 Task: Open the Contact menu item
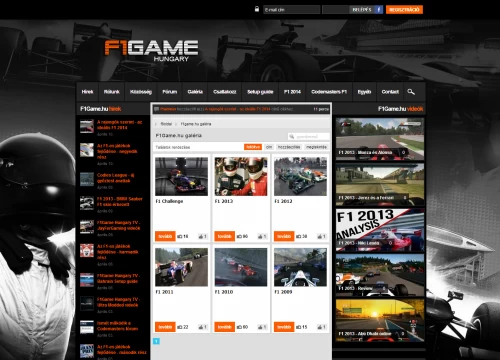(x=390, y=92)
